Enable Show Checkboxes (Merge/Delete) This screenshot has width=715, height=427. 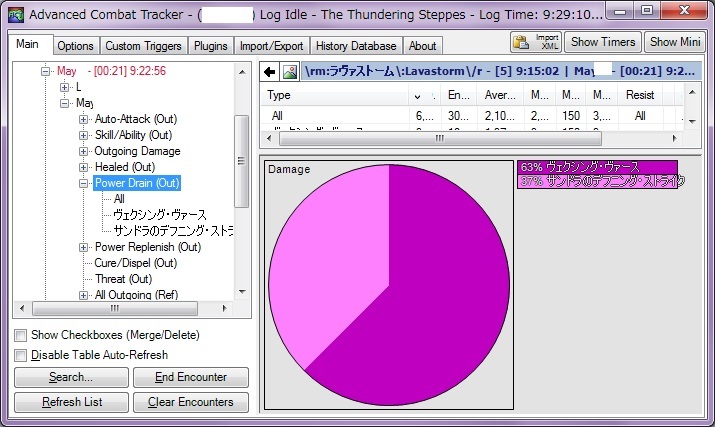point(21,335)
